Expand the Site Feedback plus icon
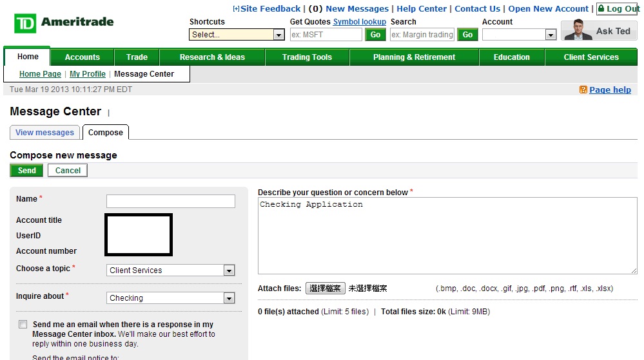 point(236,8)
